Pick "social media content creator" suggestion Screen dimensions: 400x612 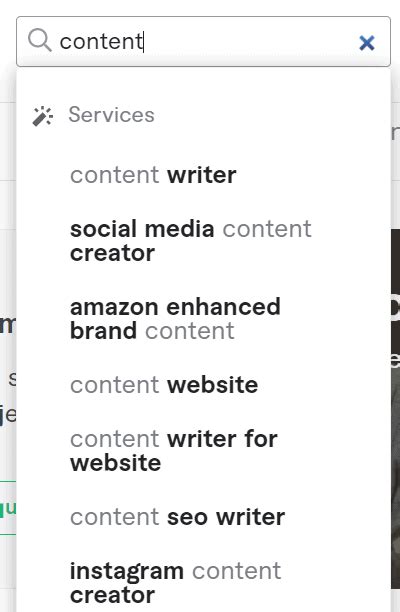pos(190,241)
